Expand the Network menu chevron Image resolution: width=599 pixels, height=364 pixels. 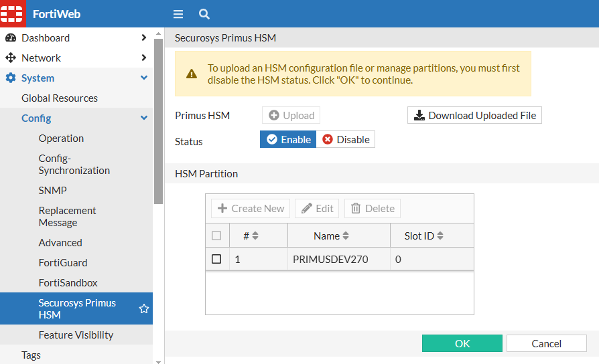pos(143,58)
